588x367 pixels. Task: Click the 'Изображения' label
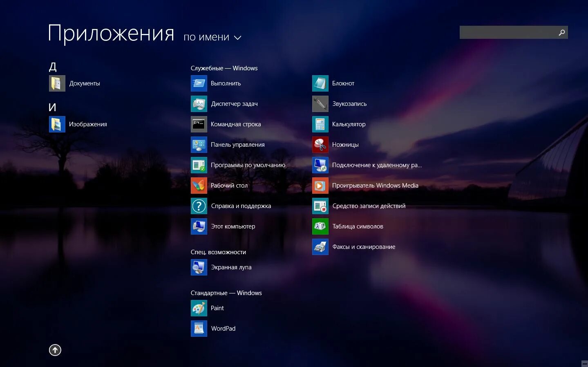[88, 124]
